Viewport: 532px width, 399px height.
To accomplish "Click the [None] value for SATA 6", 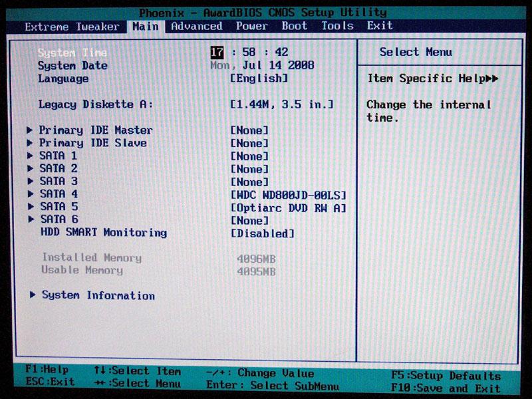I will coord(249,221).
